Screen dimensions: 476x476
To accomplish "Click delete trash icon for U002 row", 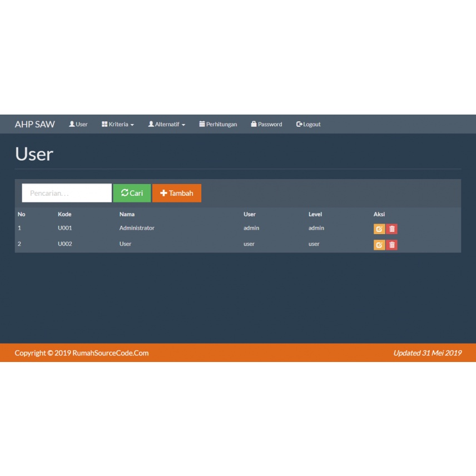I will point(391,245).
